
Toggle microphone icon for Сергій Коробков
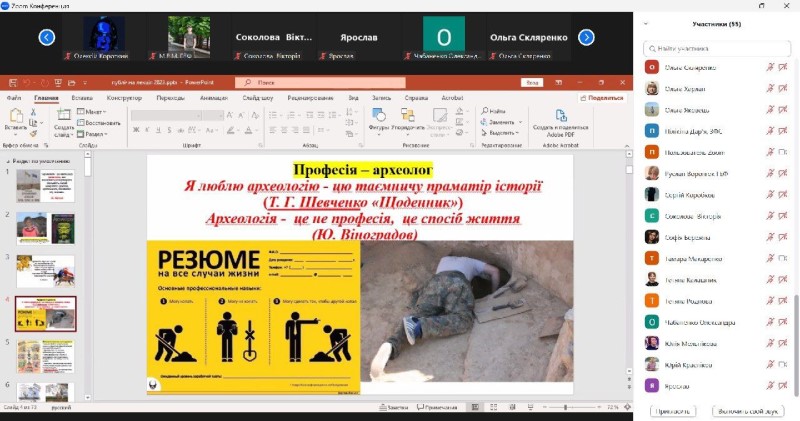click(x=770, y=194)
